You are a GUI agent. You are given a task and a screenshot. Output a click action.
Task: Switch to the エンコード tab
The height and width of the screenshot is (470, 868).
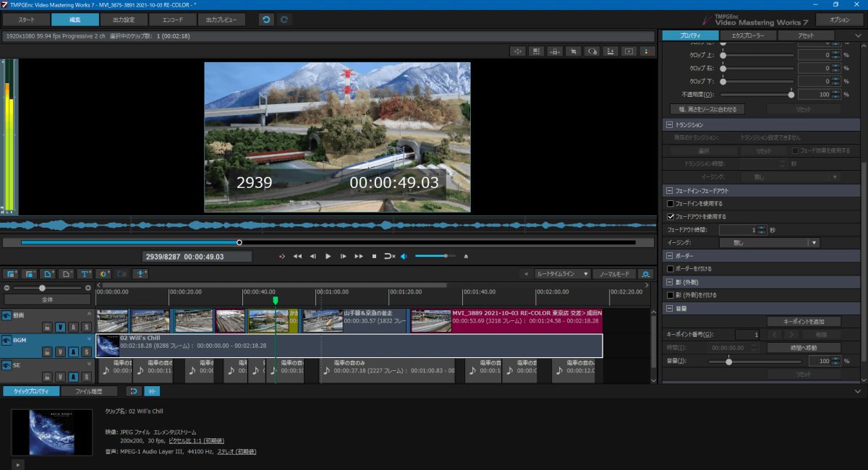tap(174, 20)
